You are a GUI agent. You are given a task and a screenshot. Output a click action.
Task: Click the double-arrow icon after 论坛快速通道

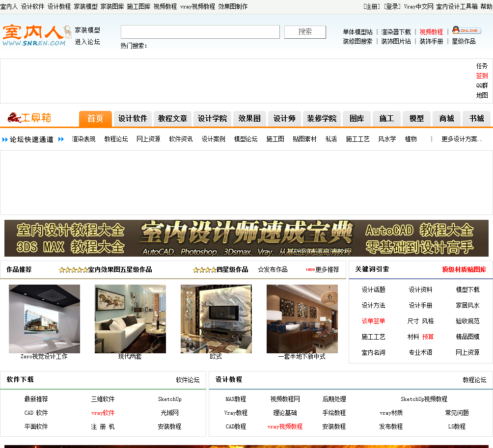coord(61,139)
